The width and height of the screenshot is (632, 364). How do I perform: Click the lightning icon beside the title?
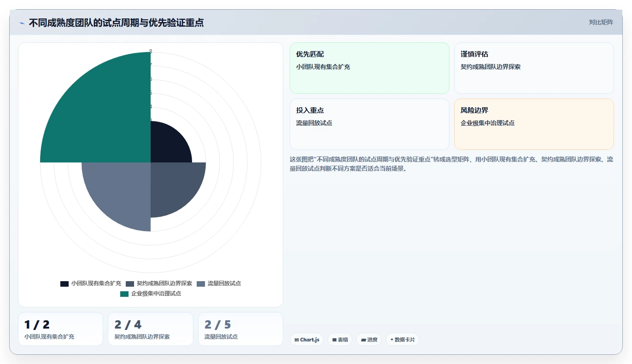22,23
